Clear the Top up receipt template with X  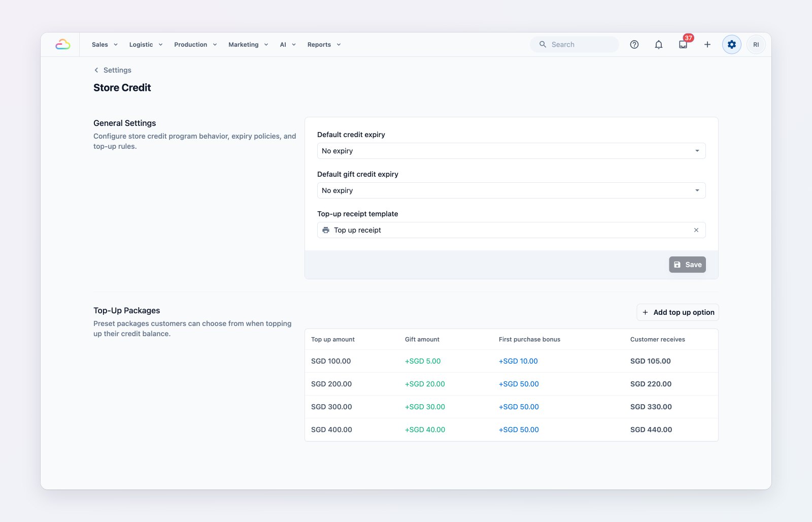(x=696, y=230)
